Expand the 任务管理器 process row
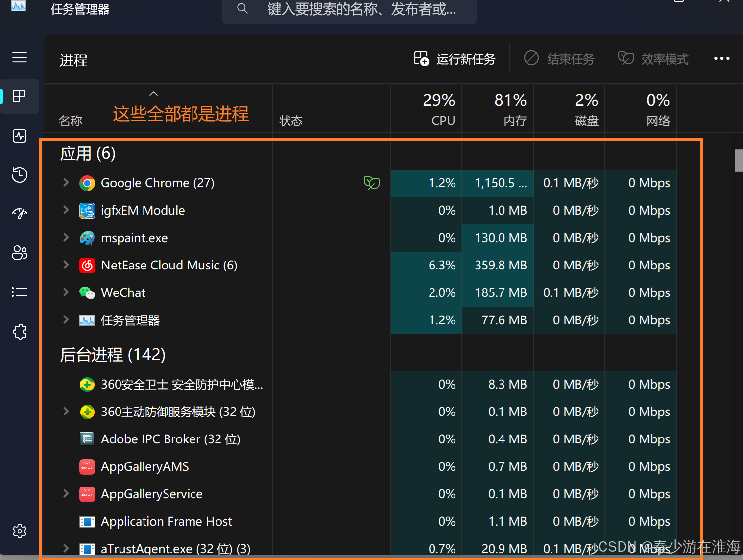This screenshot has width=743, height=560. pos(66,319)
